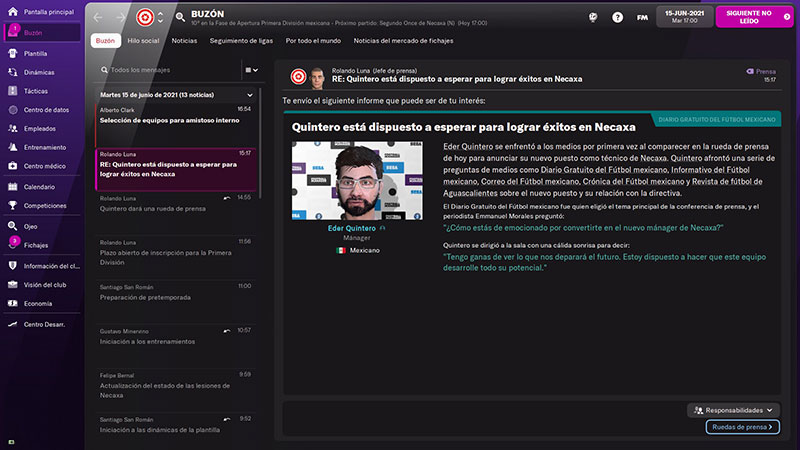Click Eder Quintero press conference photo

[x=357, y=181]
